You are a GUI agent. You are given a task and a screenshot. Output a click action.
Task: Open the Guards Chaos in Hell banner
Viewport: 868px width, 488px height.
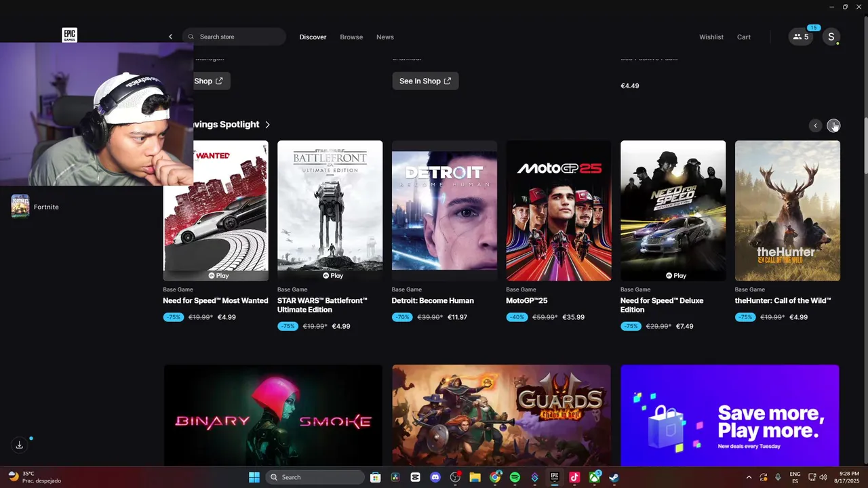(x=501, y=415)
